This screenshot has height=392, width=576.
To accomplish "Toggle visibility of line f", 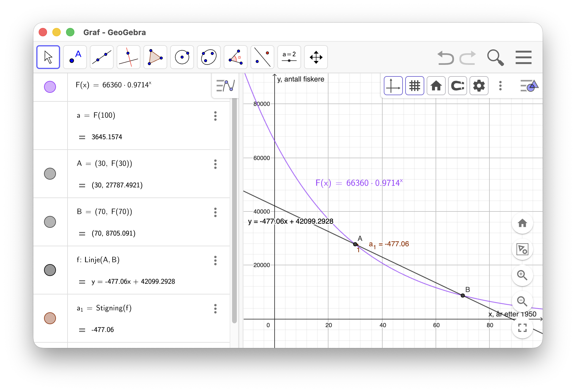I will point(50,270).
